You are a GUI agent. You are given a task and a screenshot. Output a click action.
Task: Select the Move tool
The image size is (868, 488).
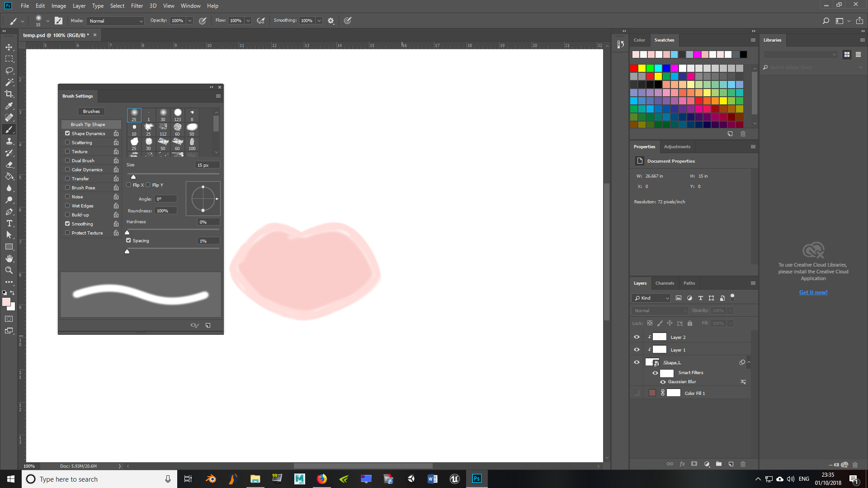9,47
